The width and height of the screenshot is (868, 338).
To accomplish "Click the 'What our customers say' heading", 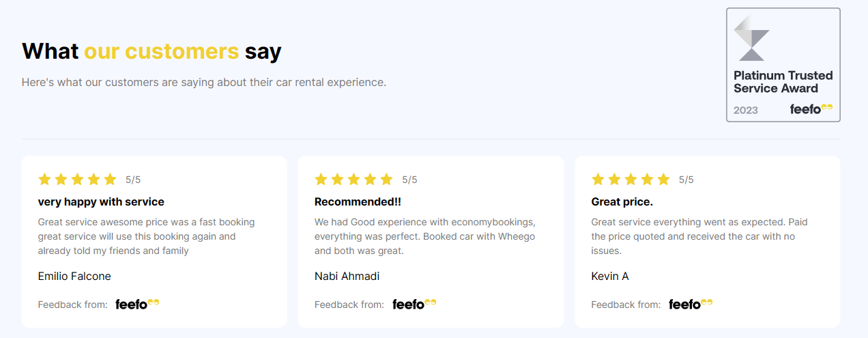I will (151, 51).
